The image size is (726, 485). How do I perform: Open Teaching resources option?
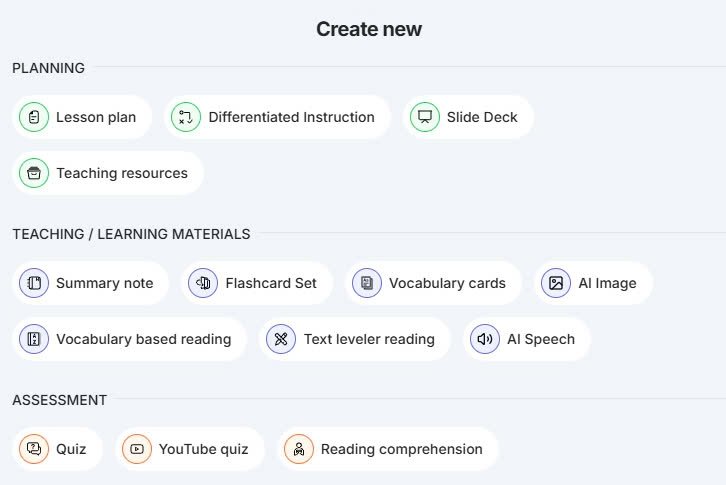[x=108, y=173]
